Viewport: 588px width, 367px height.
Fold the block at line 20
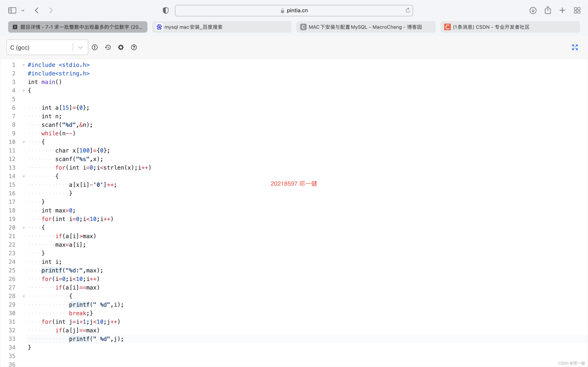[23, 228]
